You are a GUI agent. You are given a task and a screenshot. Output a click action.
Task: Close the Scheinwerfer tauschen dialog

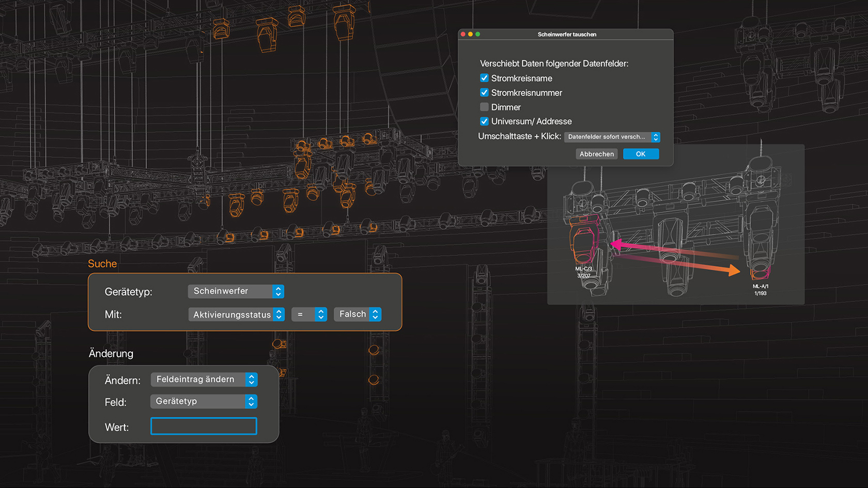463,34
